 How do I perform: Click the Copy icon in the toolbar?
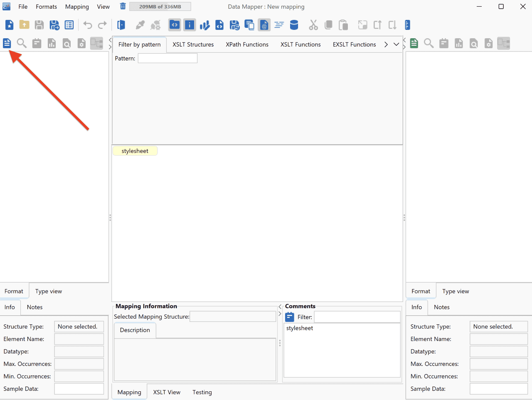coord(328,25)
